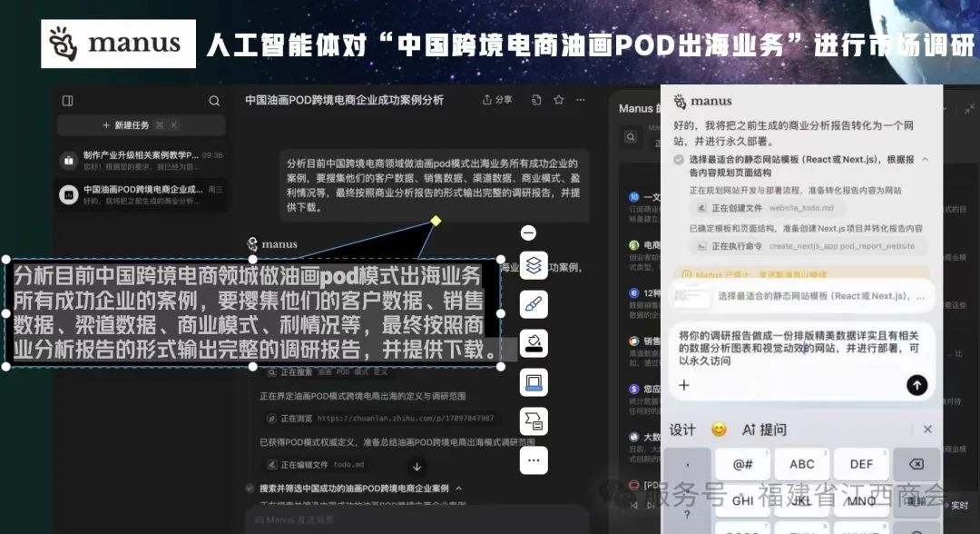Click the star icon to favorite this task
The image size is (980, 534).
[x=559, y=100]
